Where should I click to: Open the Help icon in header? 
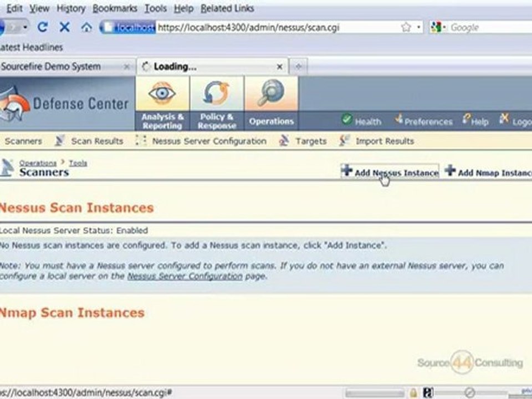tap(467, 119)
